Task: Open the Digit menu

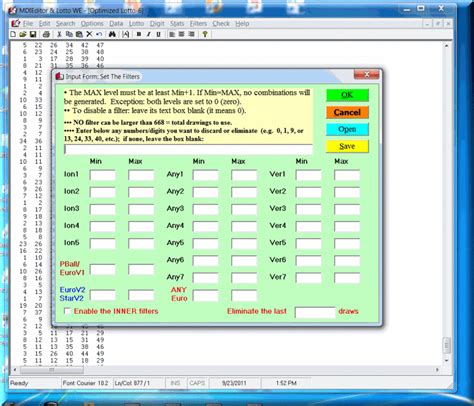Action: point(157,24)
